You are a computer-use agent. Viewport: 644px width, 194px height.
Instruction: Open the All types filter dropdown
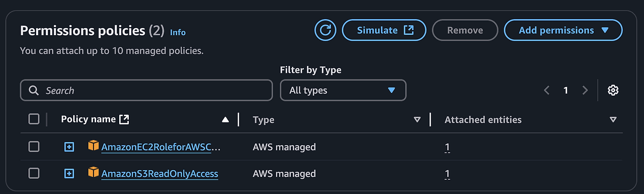(x=343, y=90)
